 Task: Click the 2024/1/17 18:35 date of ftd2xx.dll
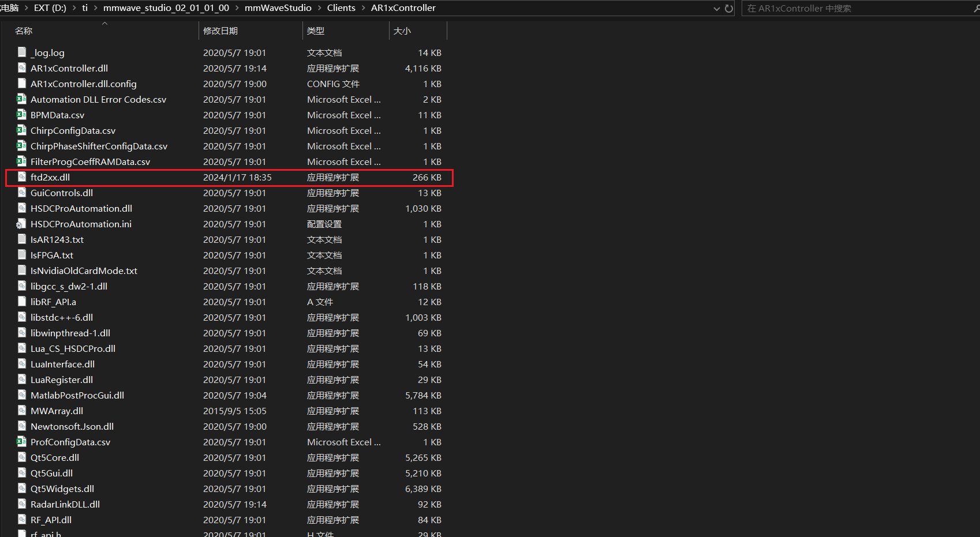click(237, 177)
